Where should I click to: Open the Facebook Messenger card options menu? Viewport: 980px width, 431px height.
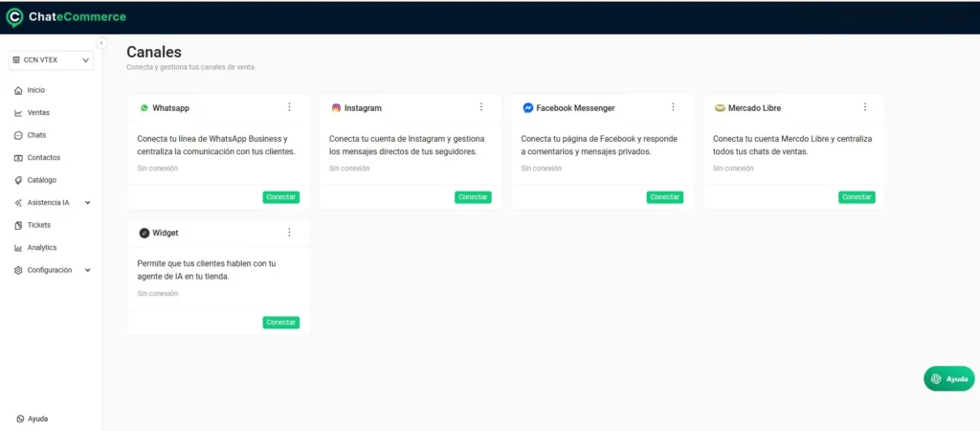pyautogui.click(x=673, y=107)
